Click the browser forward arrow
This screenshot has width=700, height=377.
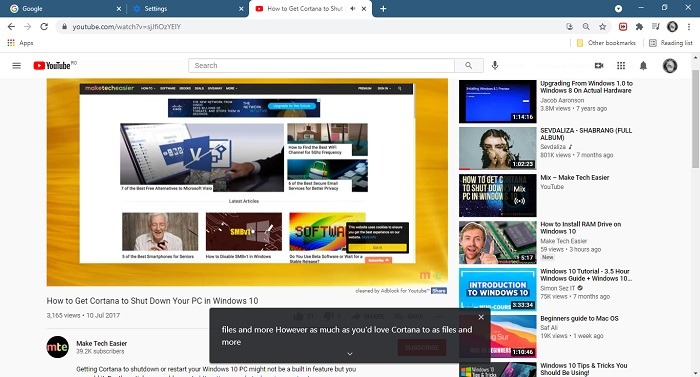pos(28,27)
